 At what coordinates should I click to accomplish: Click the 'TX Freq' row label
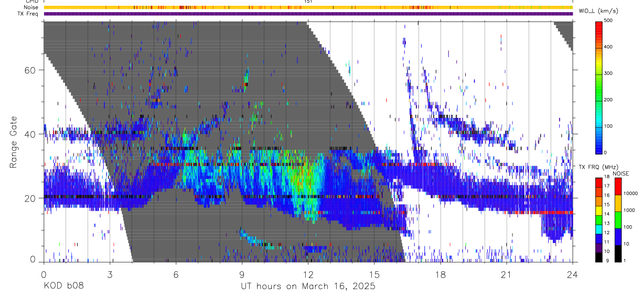coord(28,13)
